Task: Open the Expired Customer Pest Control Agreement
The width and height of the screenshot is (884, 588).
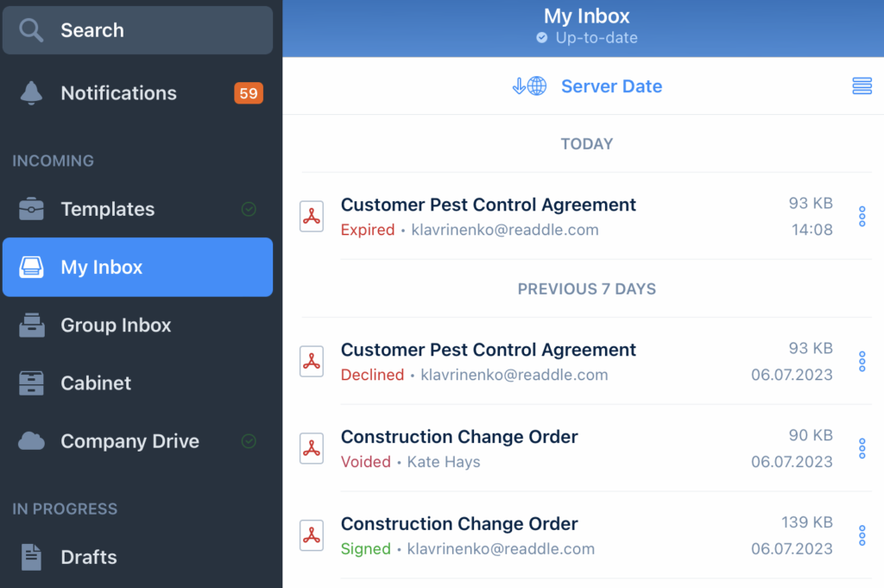Action: click(488, 205)
